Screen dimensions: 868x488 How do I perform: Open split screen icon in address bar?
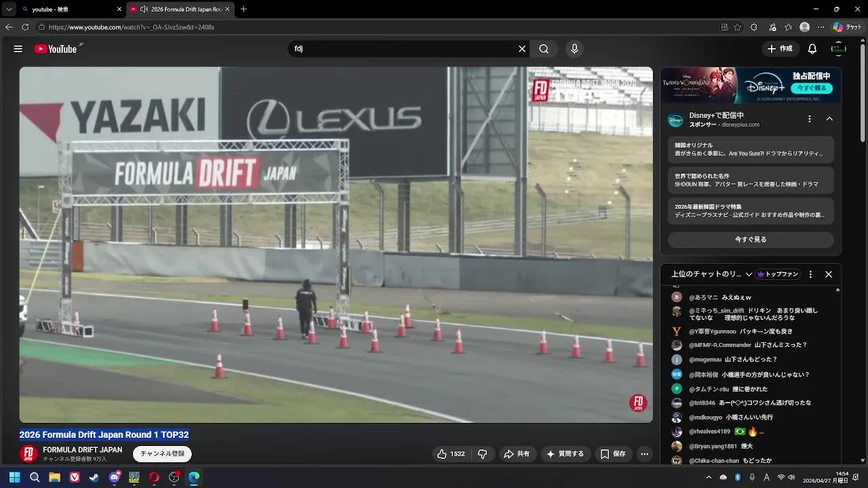click(724, 27)
